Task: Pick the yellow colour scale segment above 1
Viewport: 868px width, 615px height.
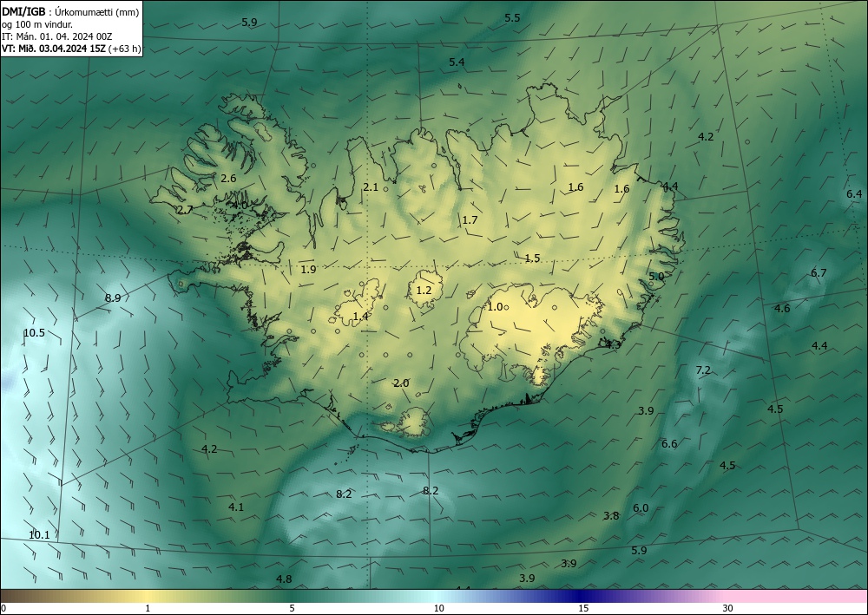Action: click(x=148, y=596)
